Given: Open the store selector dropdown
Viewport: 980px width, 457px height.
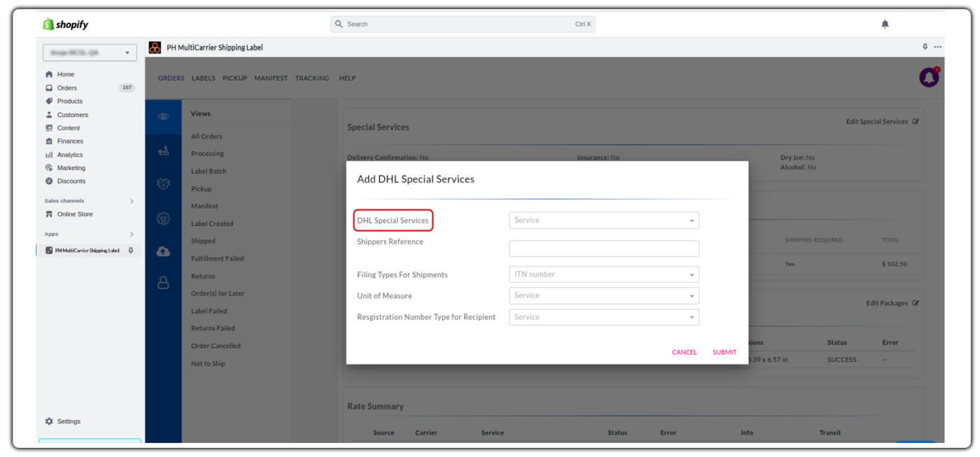Looking at the screenshot, I should pyautogui.click(x=90, y=52).
